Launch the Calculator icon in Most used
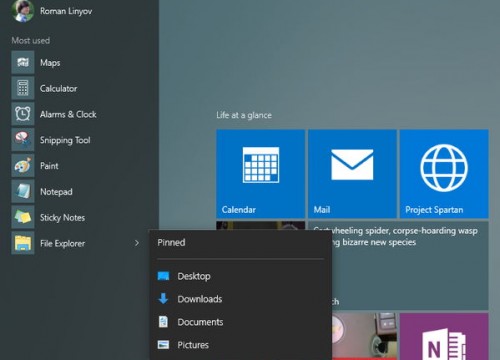 coord(23,88)
